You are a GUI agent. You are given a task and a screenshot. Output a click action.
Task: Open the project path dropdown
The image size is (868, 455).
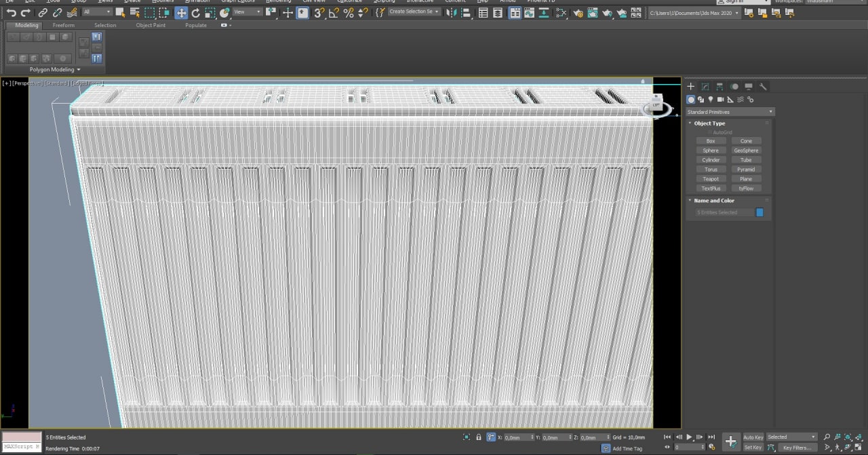[x=694, y=12]
